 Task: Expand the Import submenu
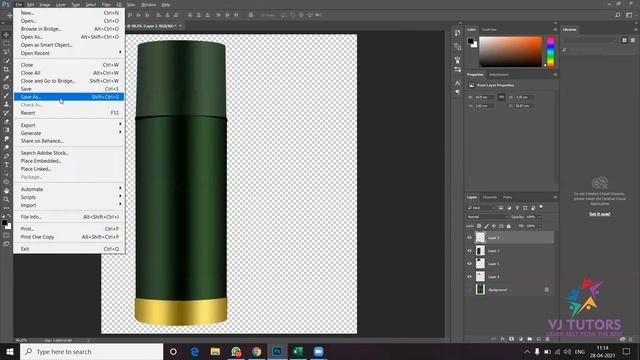(x=69, y=205)
